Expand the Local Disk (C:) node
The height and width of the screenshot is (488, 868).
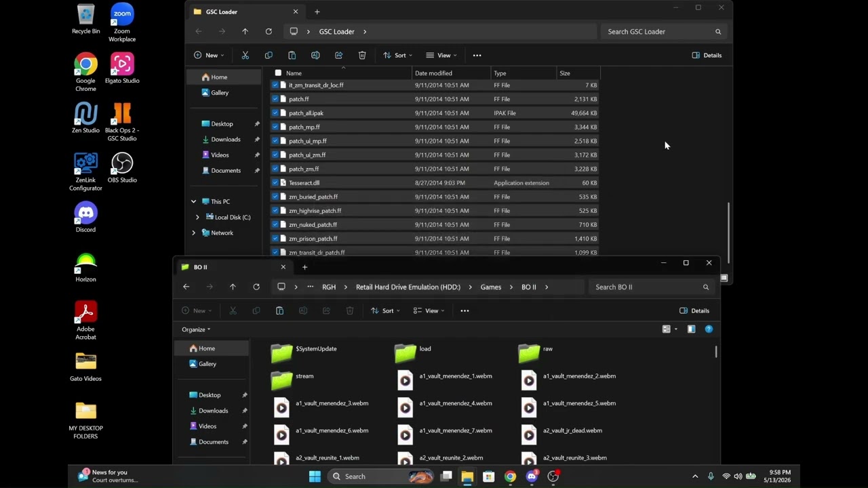pyautogui.click(x=197, y=218)
